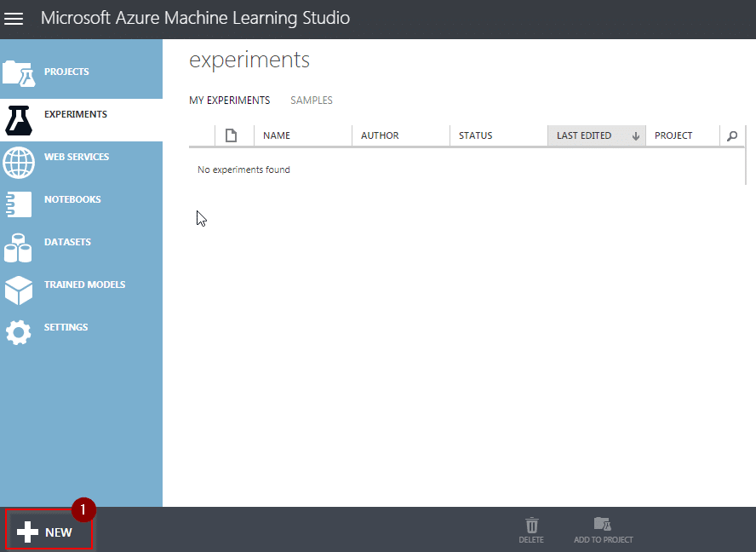Click the Experiments flask icon
The image size is (756, 552).
coord(19,120)
